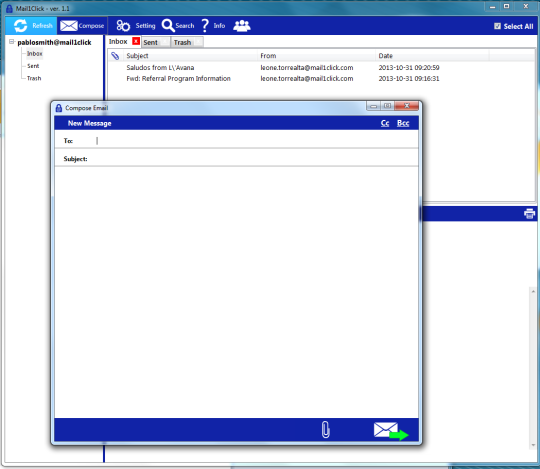The height and width of the screenshot is (469, 540).
Task: Click Compose Email window lock icon
Action: point(59,108)
